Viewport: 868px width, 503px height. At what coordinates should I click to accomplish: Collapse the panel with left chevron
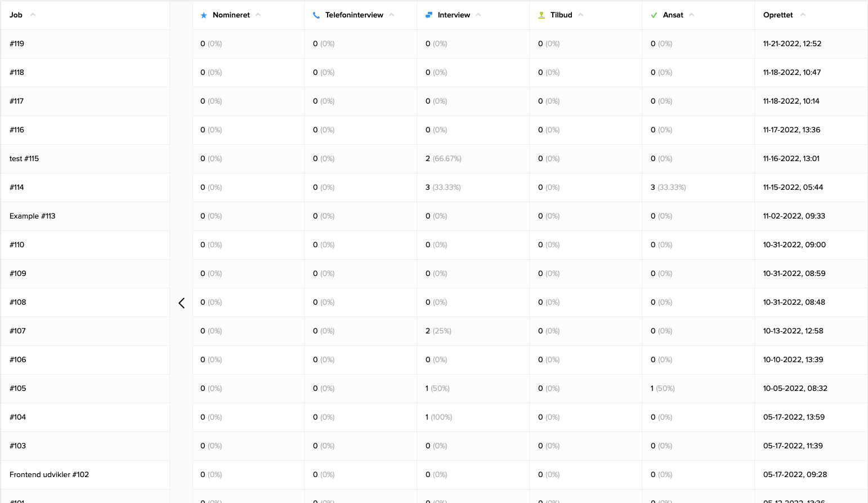[x=181, y=303]
